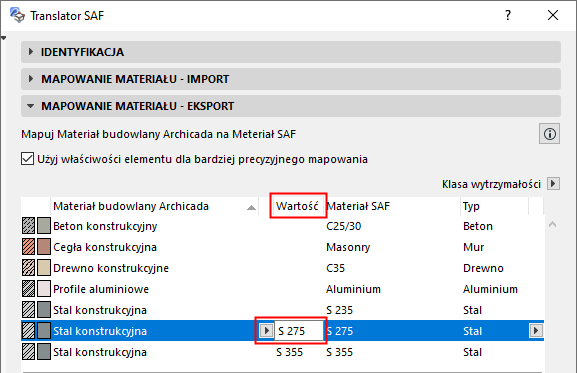Viewport: 577px width, 373px height.
Task: Select Stal konstrukcyjna row with S 235
Action: point(282,310)
